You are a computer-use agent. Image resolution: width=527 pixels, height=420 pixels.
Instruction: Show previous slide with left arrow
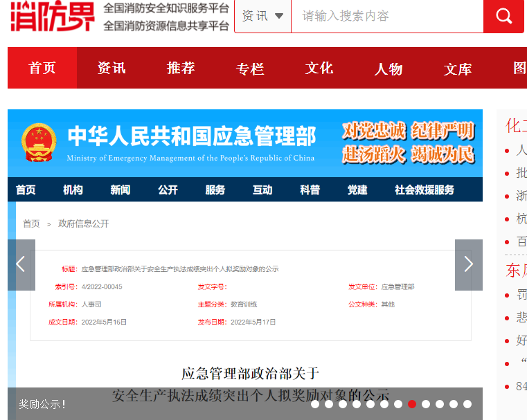(x=21, y=264)
